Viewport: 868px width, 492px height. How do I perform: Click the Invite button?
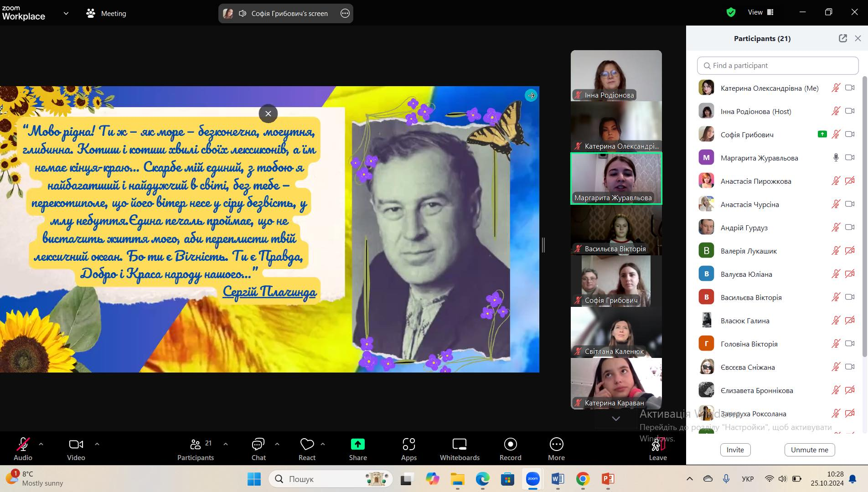tap(735, 450)
